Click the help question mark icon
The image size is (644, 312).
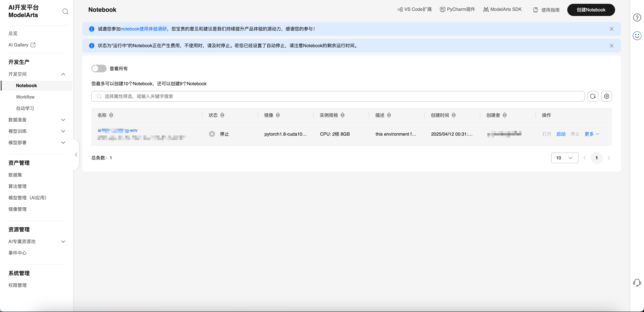(637, 18)
